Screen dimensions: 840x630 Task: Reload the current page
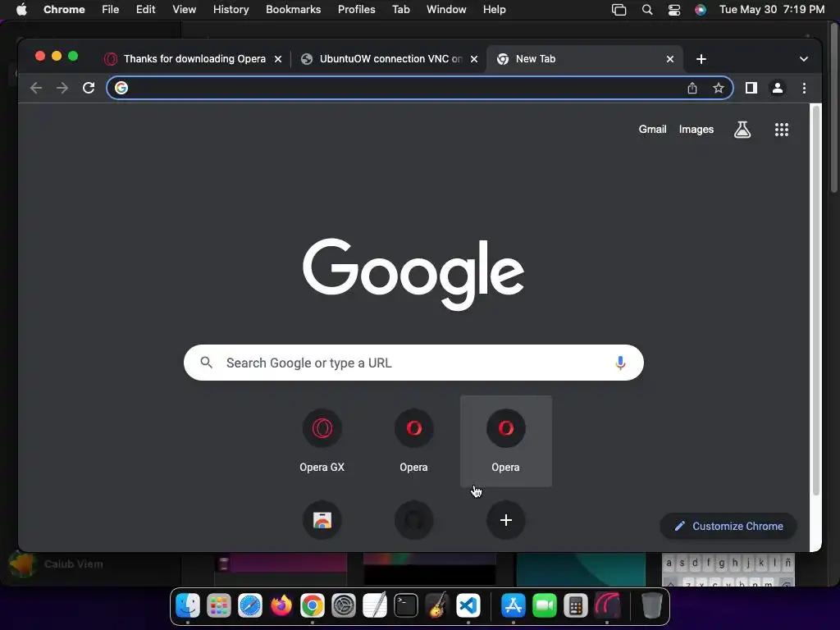coord(89,88)
